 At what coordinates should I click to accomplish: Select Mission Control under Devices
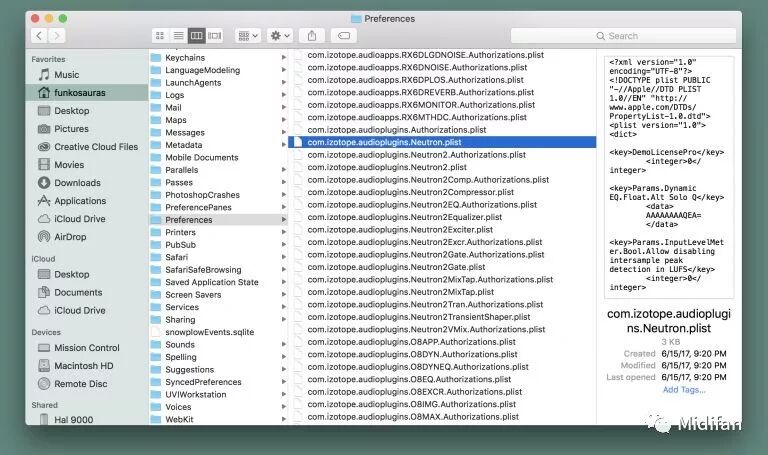click(87, 348)
